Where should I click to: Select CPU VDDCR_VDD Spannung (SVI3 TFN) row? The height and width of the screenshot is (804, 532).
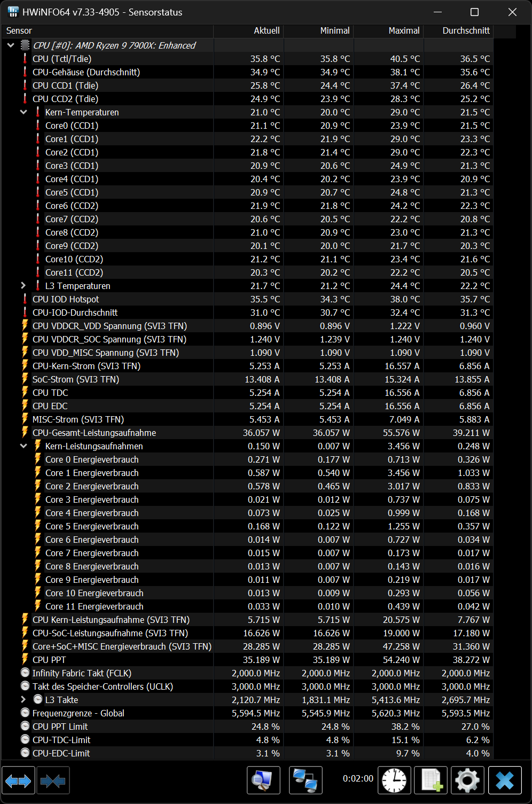click(x=247, y=326)
